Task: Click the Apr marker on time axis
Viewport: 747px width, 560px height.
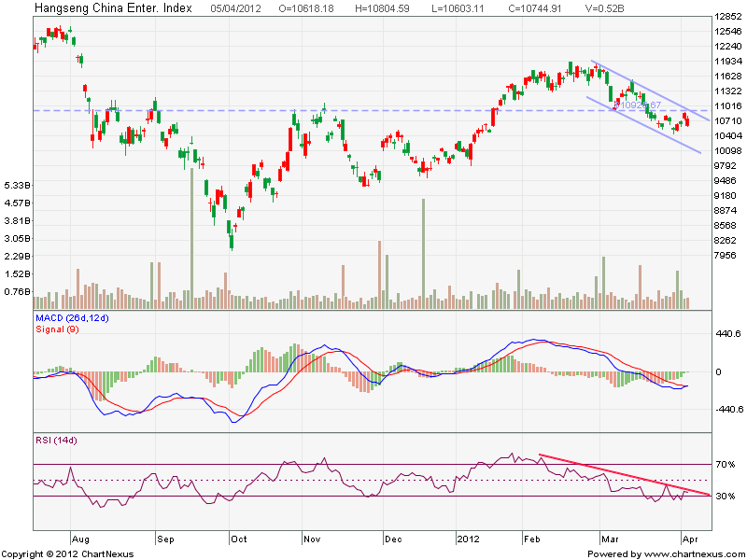Action: 688,539
